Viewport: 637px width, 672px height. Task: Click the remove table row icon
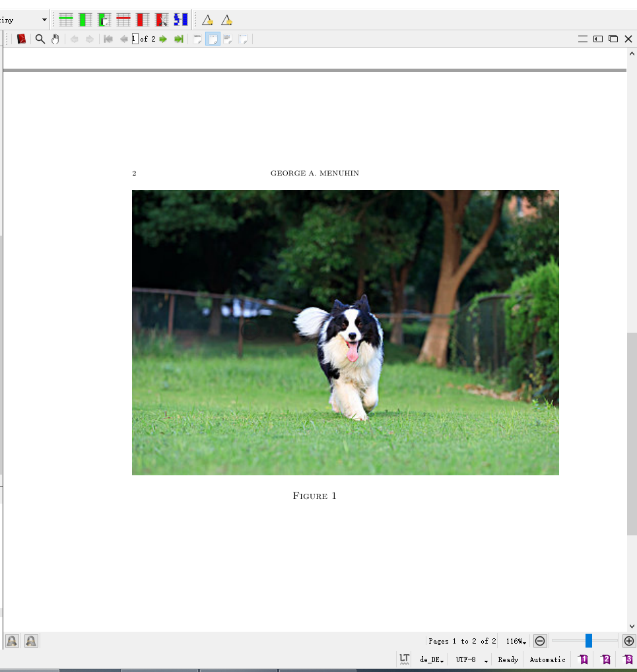point(123,20)
